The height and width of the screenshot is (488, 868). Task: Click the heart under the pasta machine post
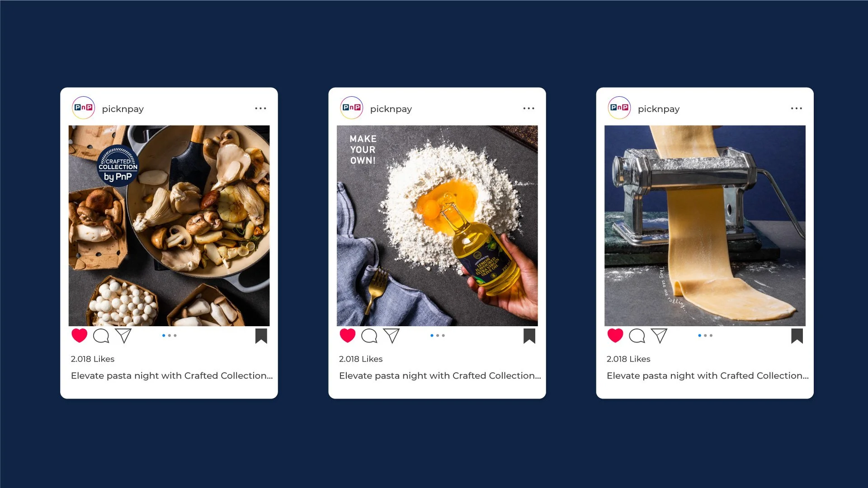pyautogui.click(x=615, y=336)
